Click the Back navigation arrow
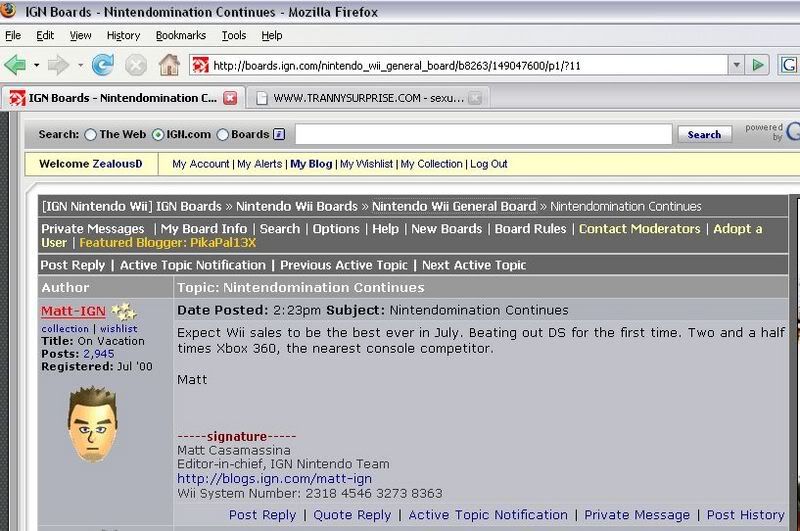 click(x=15, y=65)
